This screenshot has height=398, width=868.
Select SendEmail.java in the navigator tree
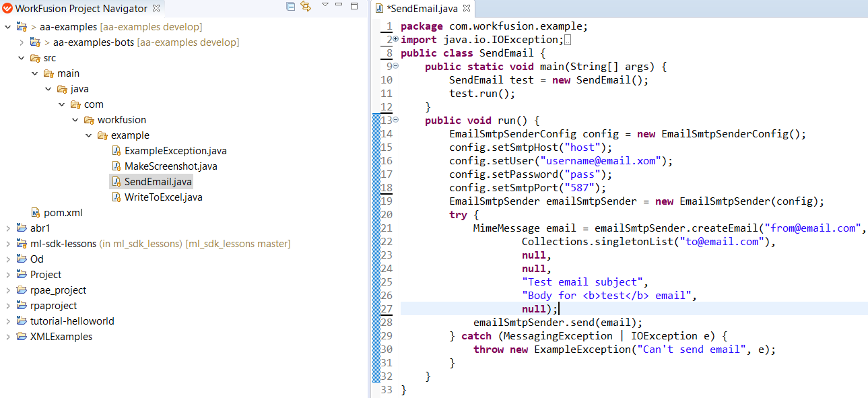[x=158, y=182]
